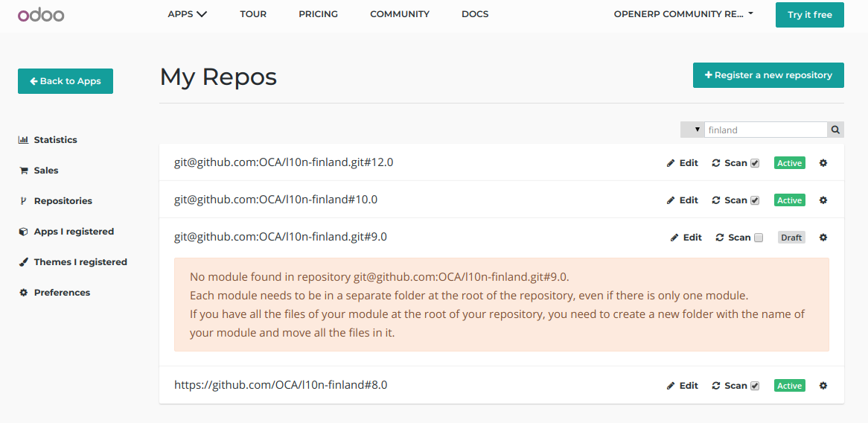Screen dimensions: 868x423
Task: Click Register a new repository button
Action: pos(768,75)
